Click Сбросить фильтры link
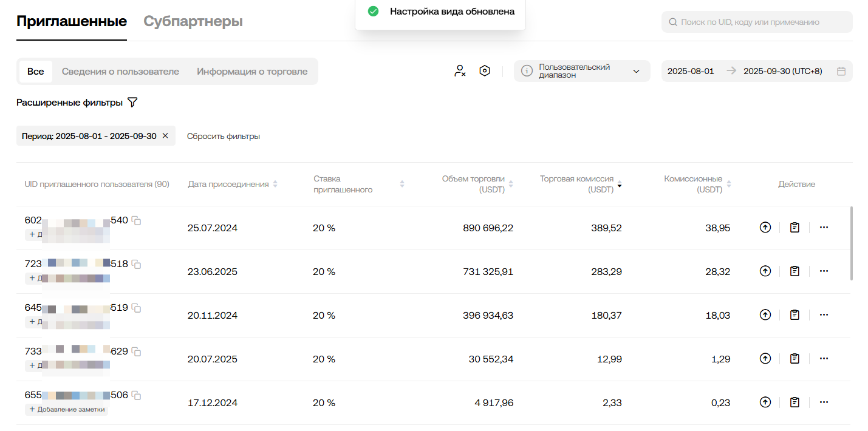 click(x=223, y=137)
